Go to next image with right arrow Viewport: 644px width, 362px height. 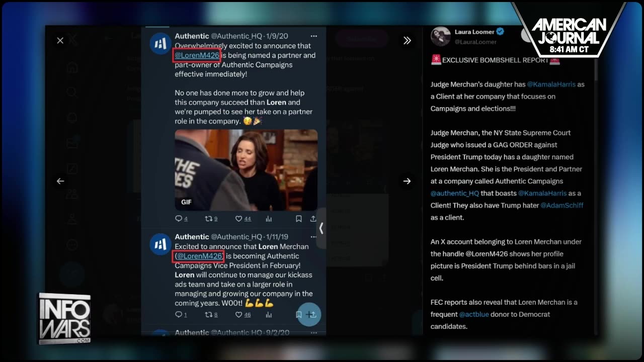tap(407, 181)
